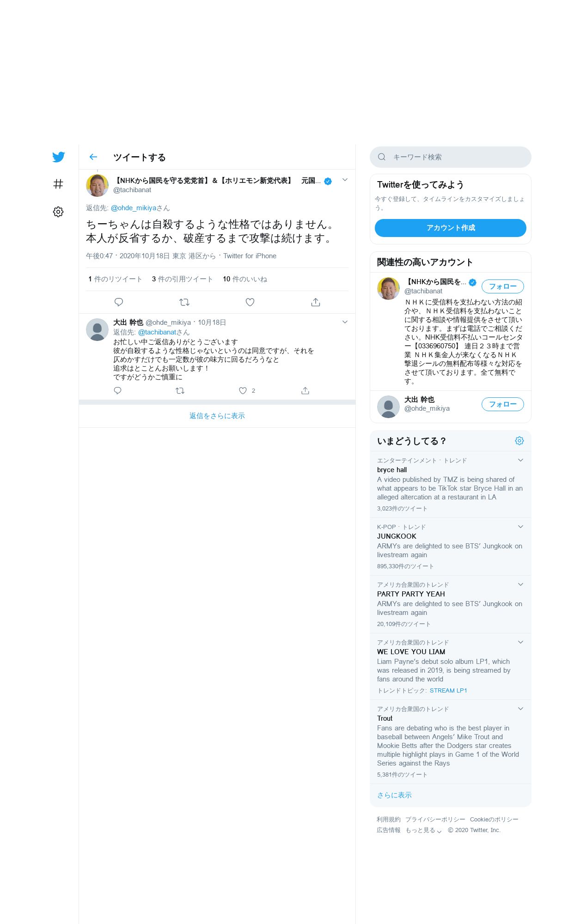
Task: Follow the @ohde_mikiya account
Action: tap(503, 404)
